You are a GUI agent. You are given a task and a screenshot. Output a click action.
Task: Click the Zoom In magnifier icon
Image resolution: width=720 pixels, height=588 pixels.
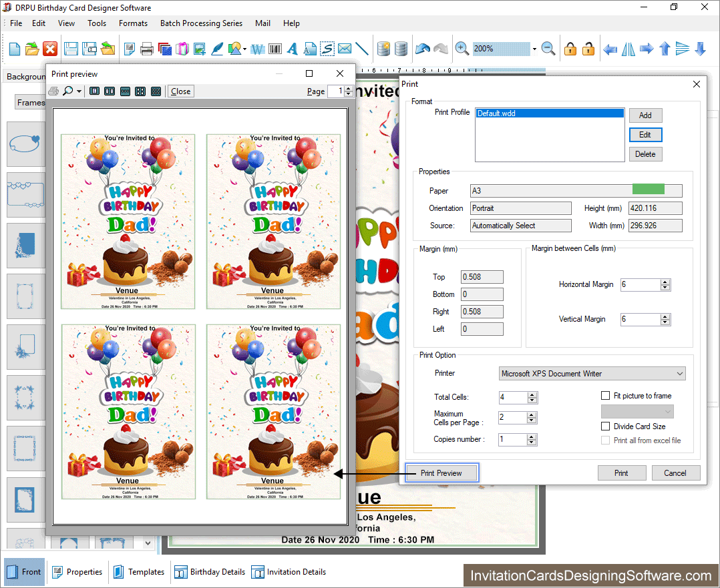tap(462, 48)
